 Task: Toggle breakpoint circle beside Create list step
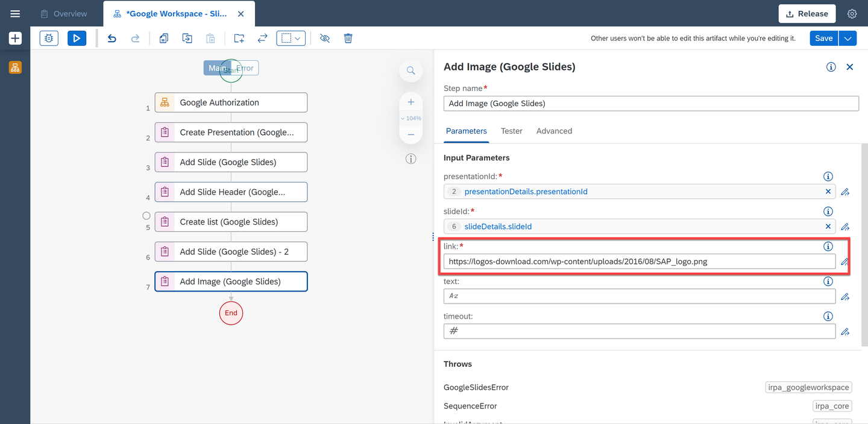146,216
